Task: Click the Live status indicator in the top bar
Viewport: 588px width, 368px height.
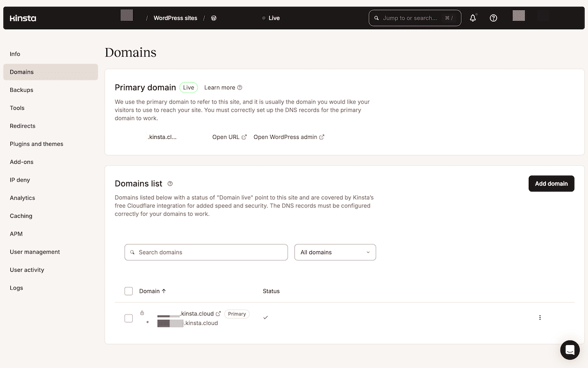Action: pyautogui.click(x=271, y=18)
